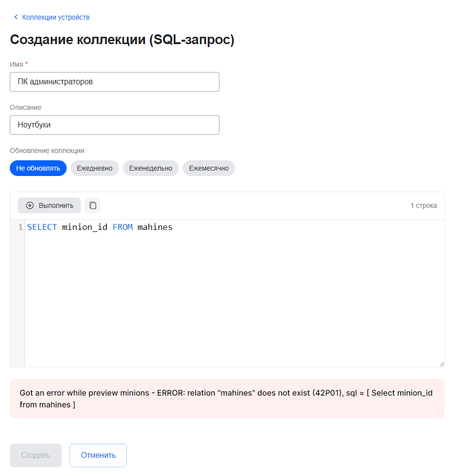Image resolution: width=456 pixels, height=476 pixels.
Task: Copy the SQL query using copy icon
Action: 93,205
